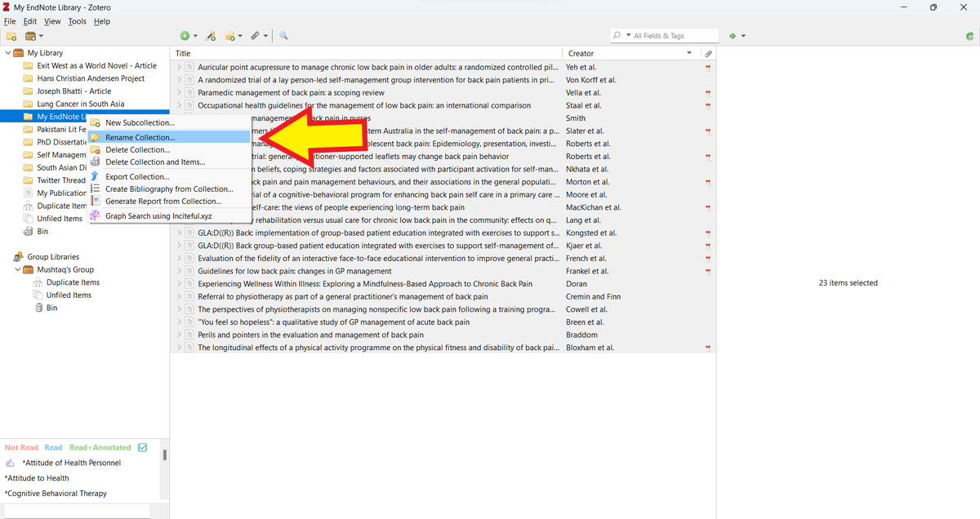Click the Bin icon under My Library
The width and height of the screenshot is (980, 519).
pyautogui.click(x=29, y=232)
